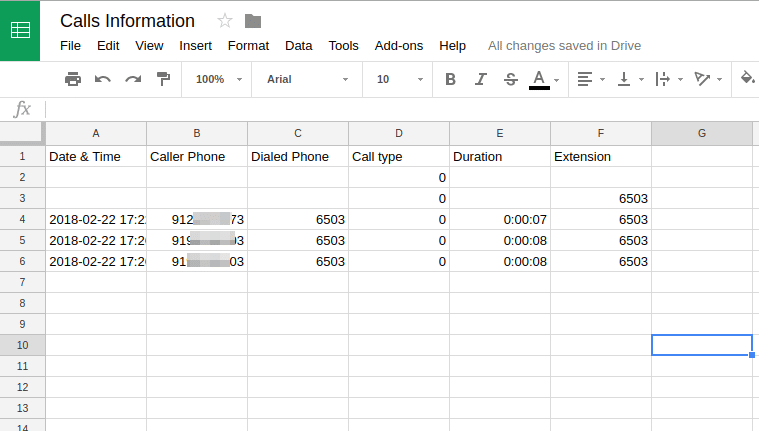Open the Edit menu
Screen dimensions: 759x431
(x=108, y=46)
